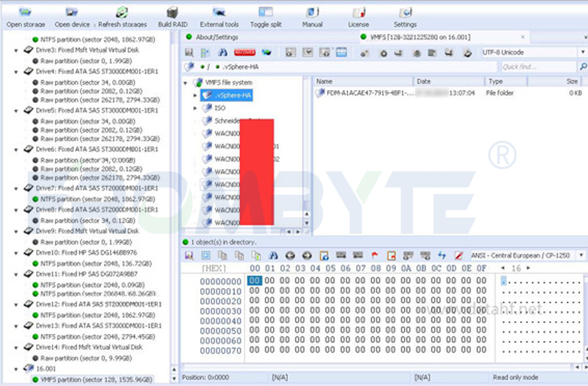Select the FDM-A1ACAE47-7919-4BF1 folder row

point(448,93)
